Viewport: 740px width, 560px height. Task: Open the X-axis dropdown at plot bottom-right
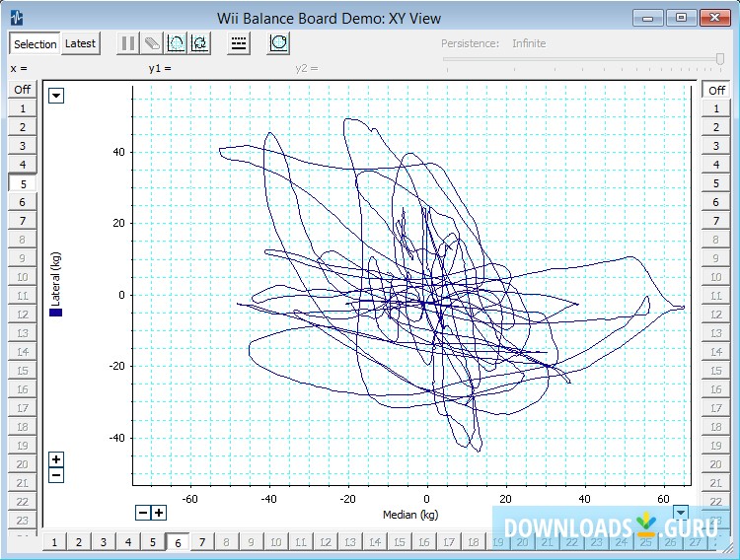pos(681,512)
